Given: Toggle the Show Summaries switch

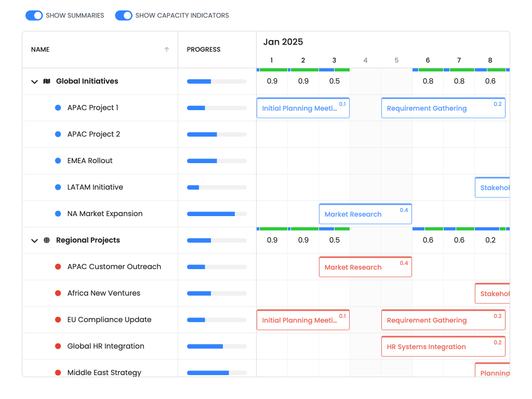Looking at the screenshot, I should pyautogui.click(x=34, y=16).
